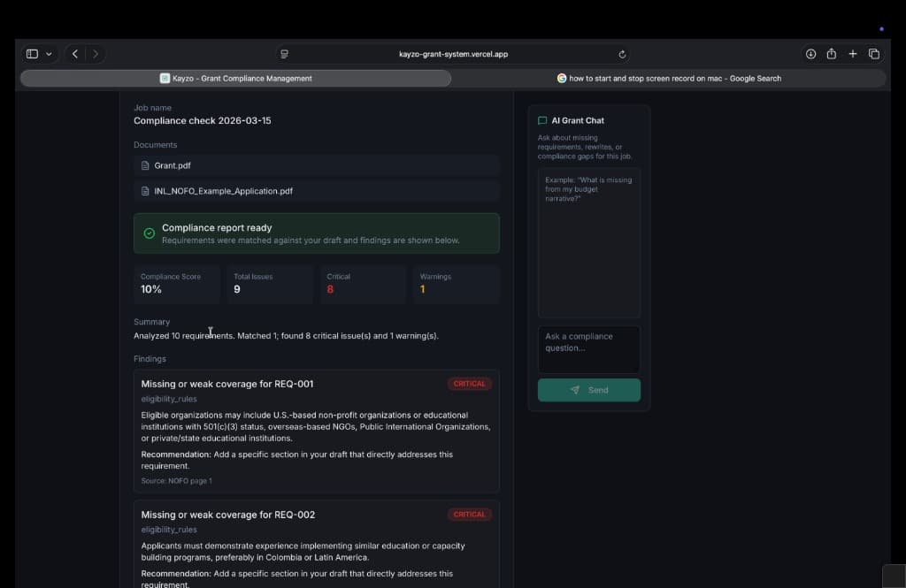Click the Ask a compliance question field
This screenshot has height=588, width=906.
588,347
